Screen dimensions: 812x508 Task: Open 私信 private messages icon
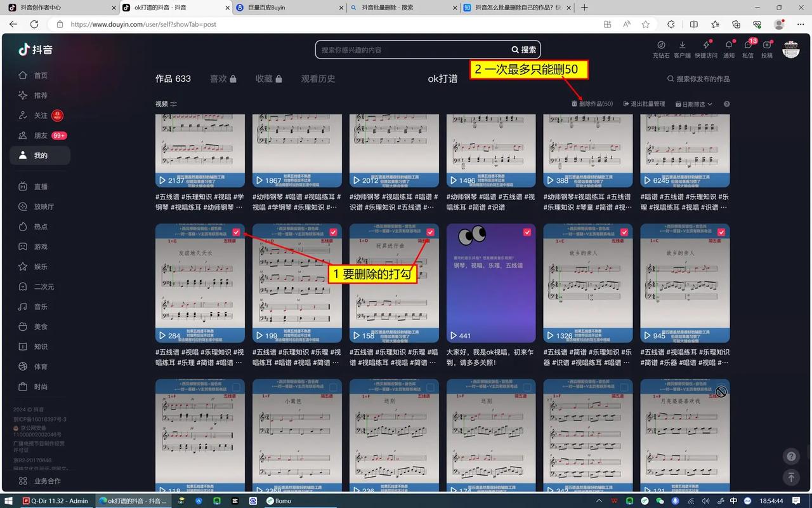point(748,44)
